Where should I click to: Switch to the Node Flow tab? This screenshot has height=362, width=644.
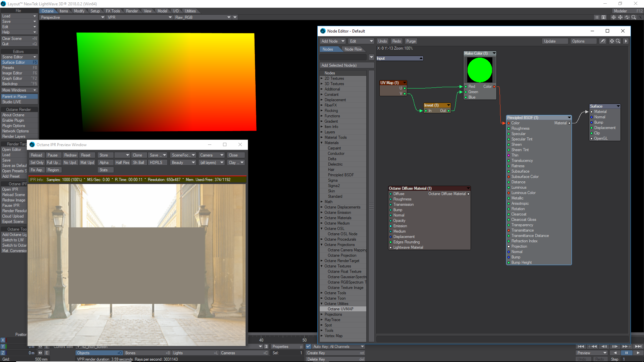(353, 49)
